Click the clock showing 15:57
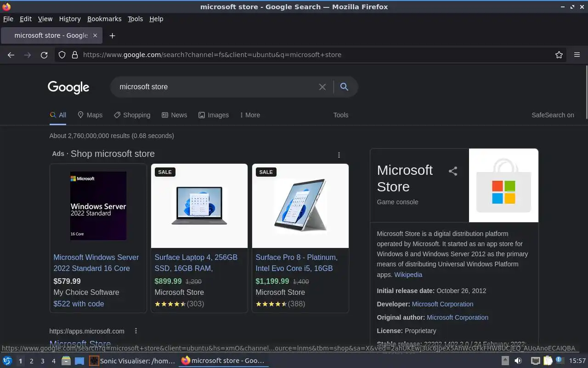588x368 pixels. pyautogui.click(x=577, y=361)
